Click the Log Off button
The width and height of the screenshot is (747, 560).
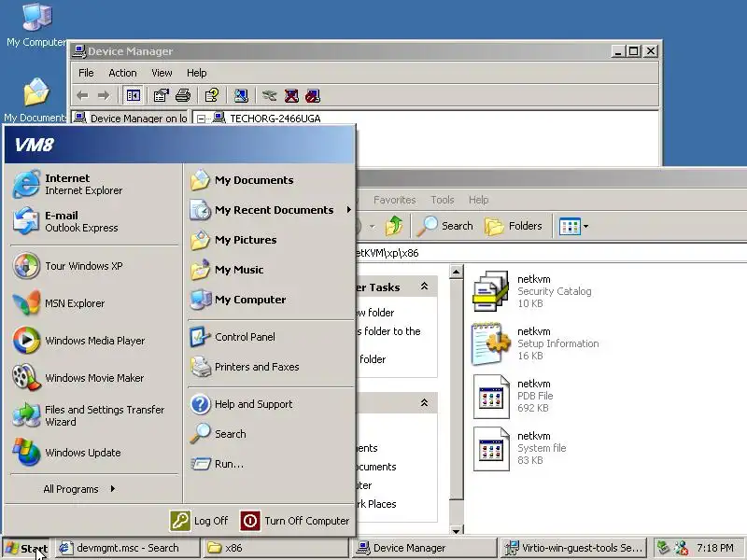(x=199, y=521)
